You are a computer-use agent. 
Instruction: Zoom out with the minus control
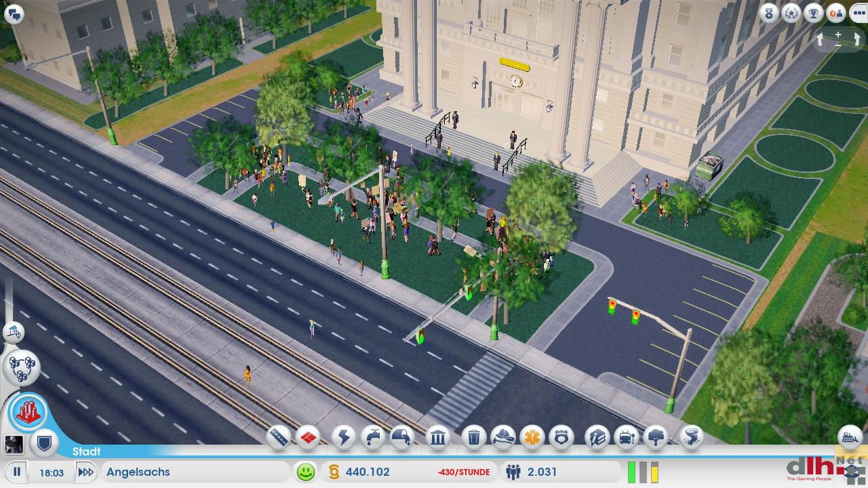tap(838, 45)
